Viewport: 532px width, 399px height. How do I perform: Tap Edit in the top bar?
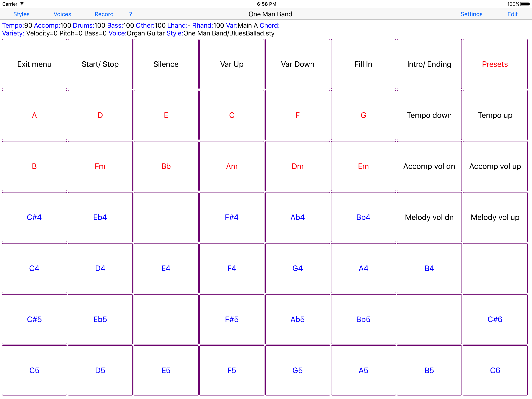pyautogui.click(x=512, y=14)
